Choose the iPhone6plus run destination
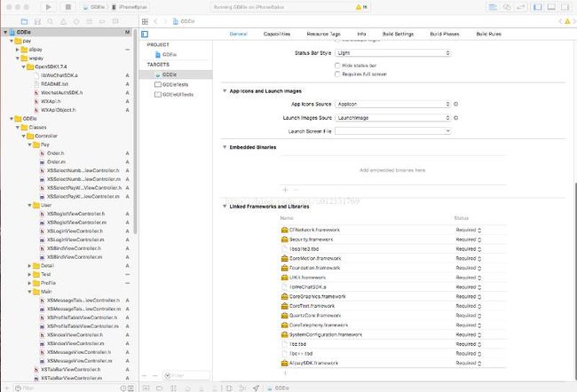The width and height of the screenshot is (577, 392). click(130, 7)
